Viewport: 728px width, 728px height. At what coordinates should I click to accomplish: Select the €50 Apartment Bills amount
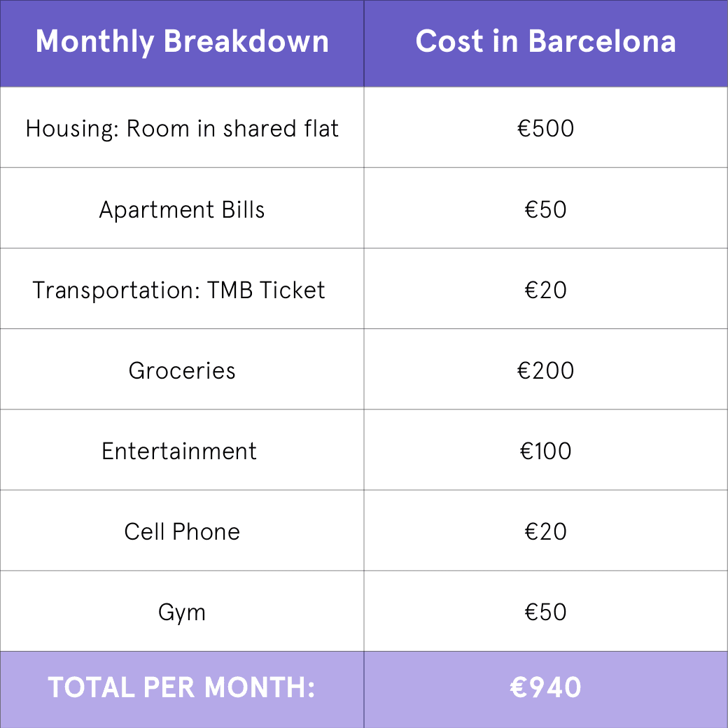pos(545,210)
